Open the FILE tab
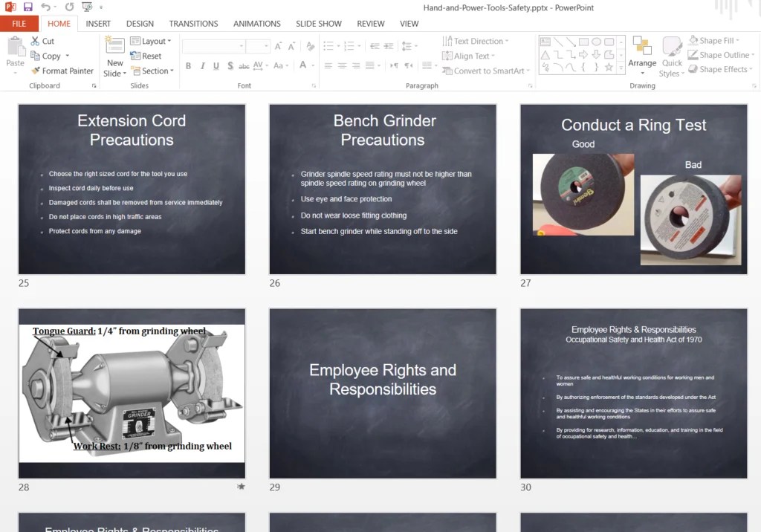The image size is (761, 532). click(x=19, y=24)
